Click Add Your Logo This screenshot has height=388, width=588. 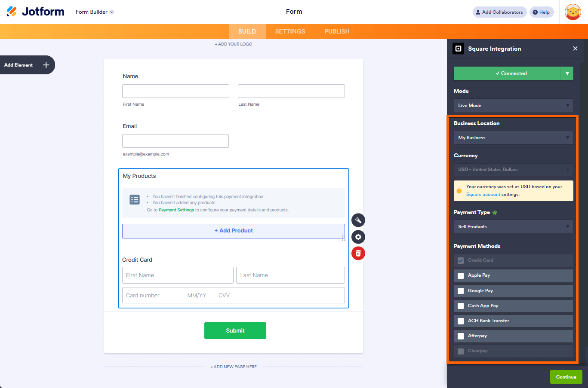(x=234, y=44)
